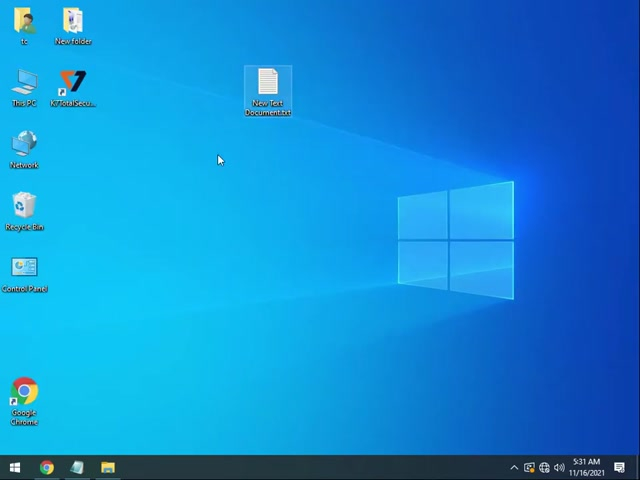Open the volume control in tray
640x480 pixels.
click(559, 467)
